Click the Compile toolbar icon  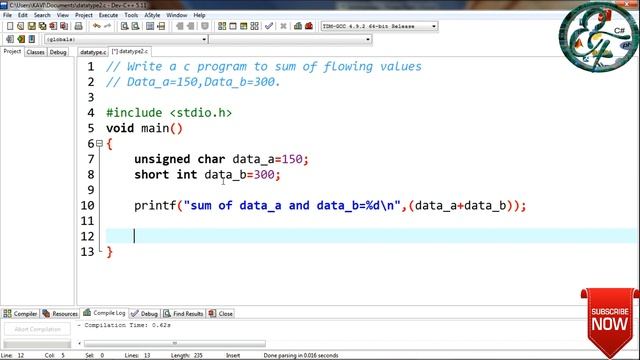point(222,26)
